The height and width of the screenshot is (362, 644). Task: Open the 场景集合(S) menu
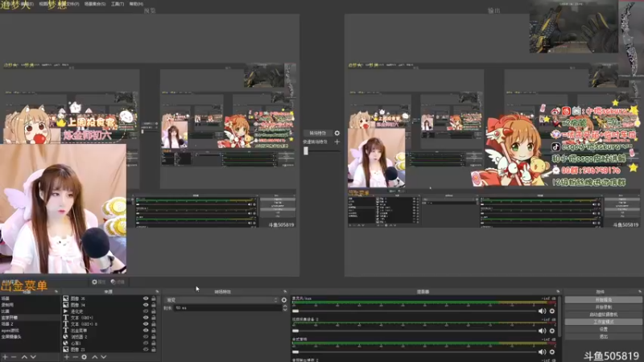(95, 4)
